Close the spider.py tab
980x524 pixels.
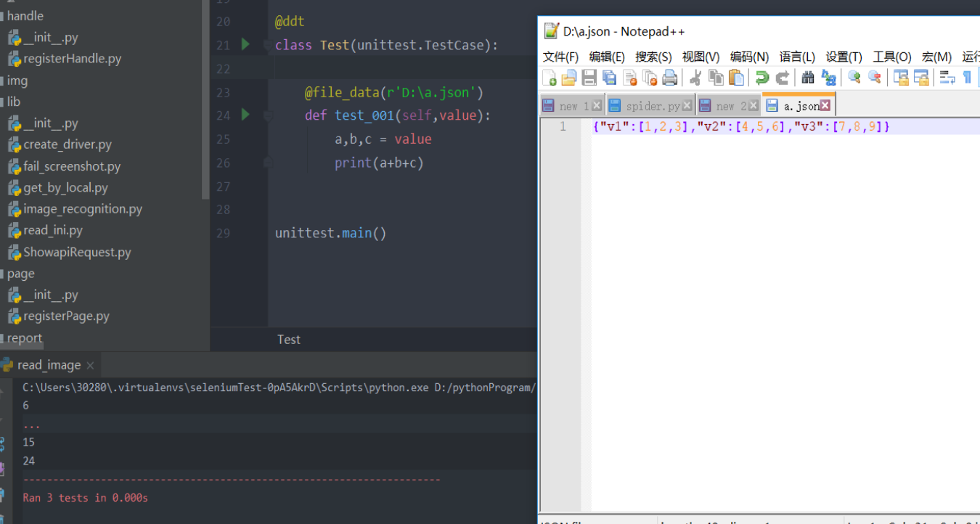pyautogui.click(x=687, y=106)
